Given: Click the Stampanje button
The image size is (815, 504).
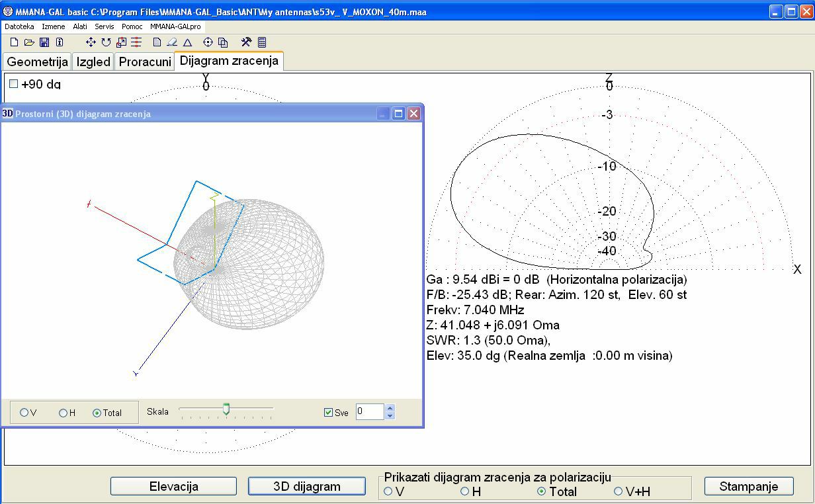Looking at the screenshot, I should (749, 486).
